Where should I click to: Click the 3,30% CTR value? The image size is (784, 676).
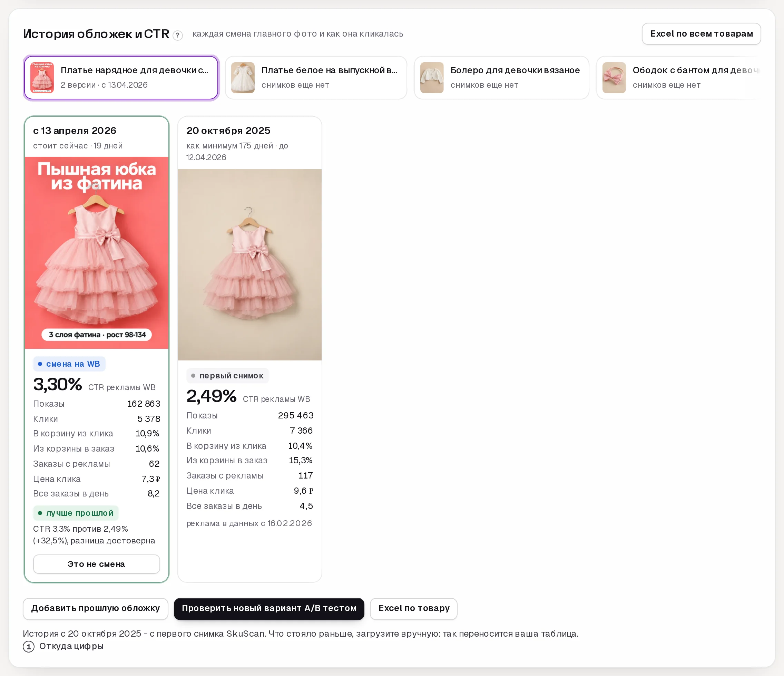pyautogui.click(x=58, y=385)
